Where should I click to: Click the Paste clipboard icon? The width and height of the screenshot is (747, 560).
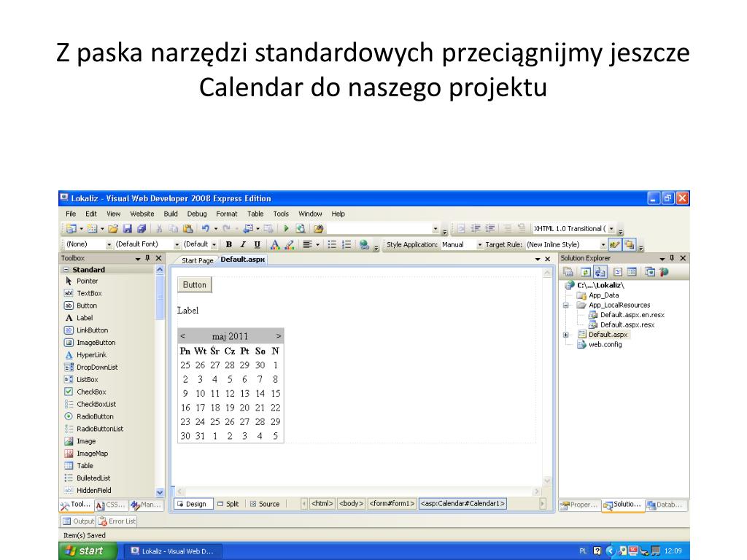pos(187,228)
